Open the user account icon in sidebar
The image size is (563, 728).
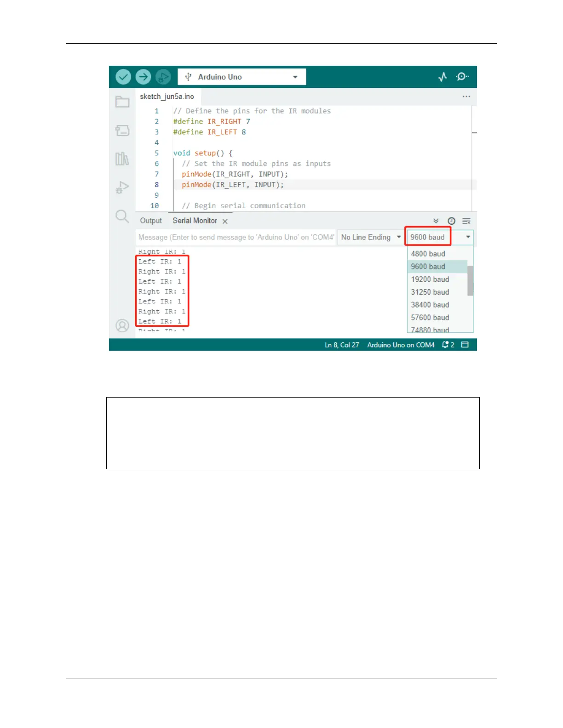click(x=122, y=326)
